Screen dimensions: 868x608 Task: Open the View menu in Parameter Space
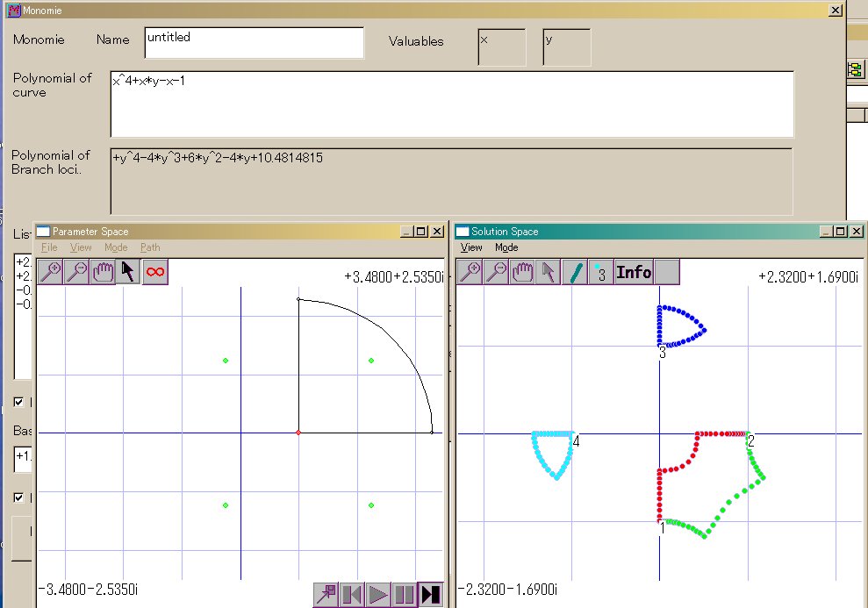[81, 247]
